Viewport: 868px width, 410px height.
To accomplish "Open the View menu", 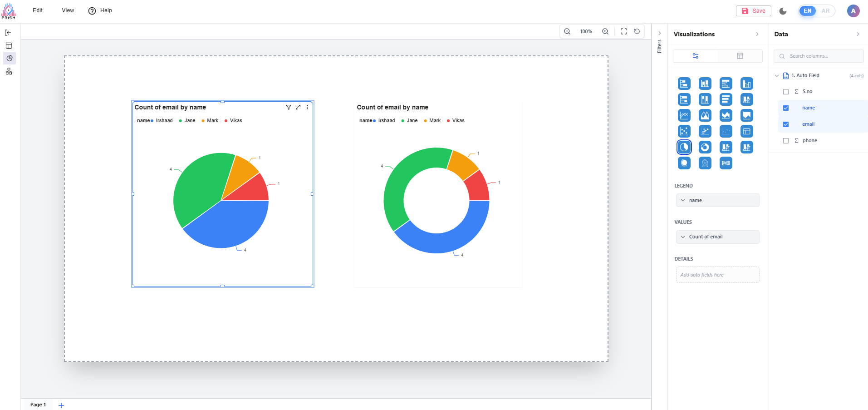I will point(68,10).
